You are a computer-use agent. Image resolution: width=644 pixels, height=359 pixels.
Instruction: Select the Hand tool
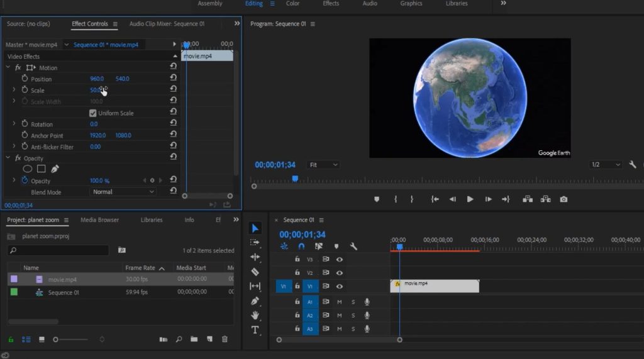[255, 315]
